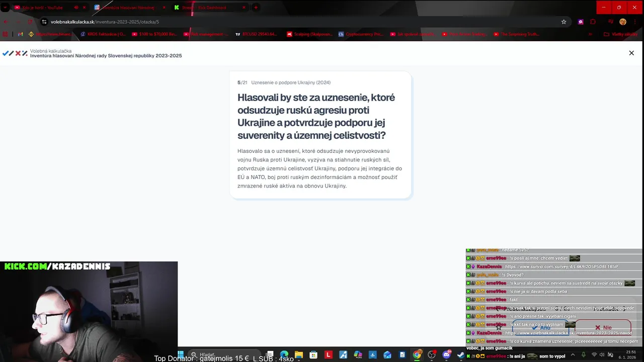Open the Všetky záložky bookmarks folder

pos(621,34)
